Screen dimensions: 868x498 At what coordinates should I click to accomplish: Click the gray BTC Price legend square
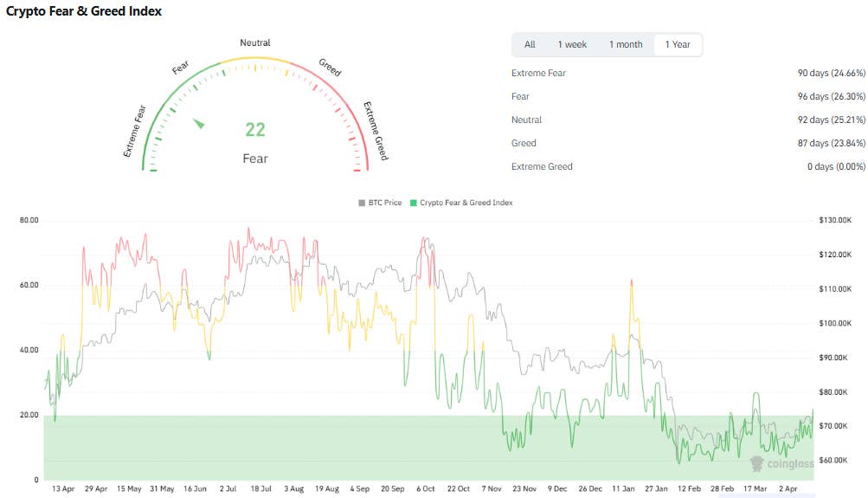pos(362,203)
